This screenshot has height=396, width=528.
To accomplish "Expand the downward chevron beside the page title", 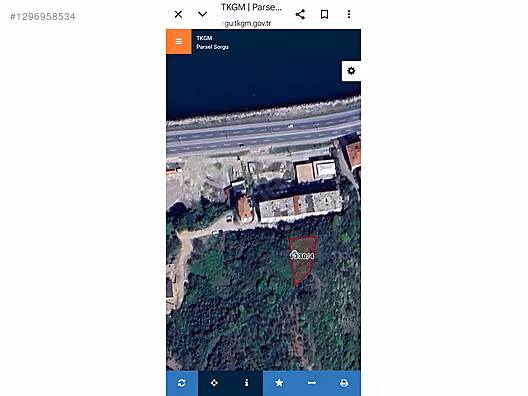I will [202, 14].
